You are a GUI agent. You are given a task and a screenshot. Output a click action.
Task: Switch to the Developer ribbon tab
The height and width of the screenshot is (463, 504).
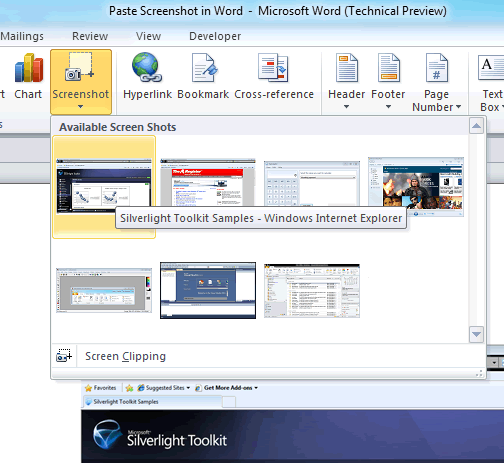coord(215,36)
